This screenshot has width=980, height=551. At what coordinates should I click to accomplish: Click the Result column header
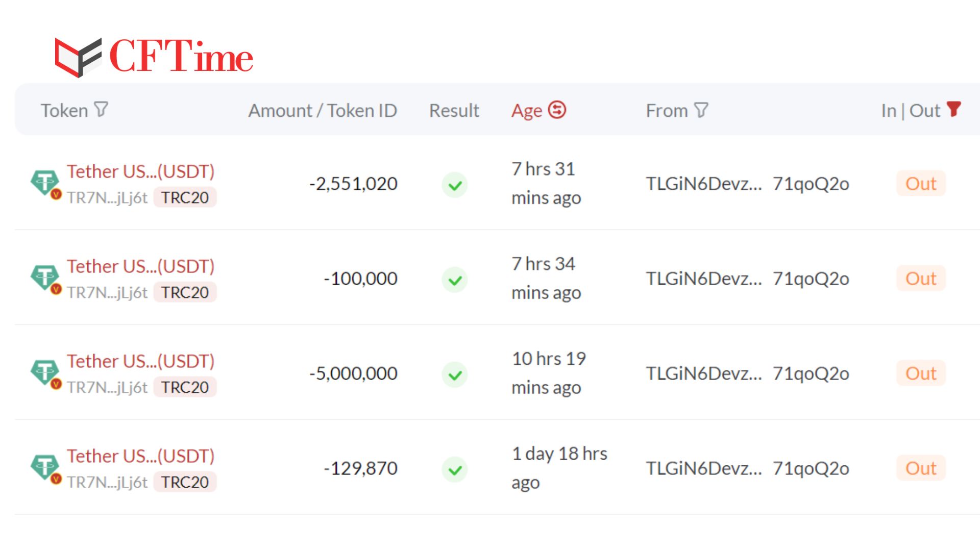pos(454,111)
